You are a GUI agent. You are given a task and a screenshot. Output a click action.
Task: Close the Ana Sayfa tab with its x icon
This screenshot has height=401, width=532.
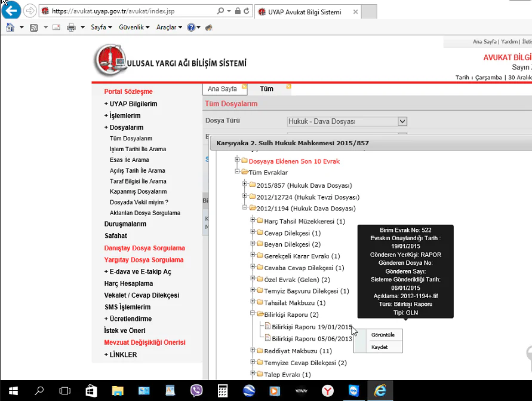tap(244, 87)
